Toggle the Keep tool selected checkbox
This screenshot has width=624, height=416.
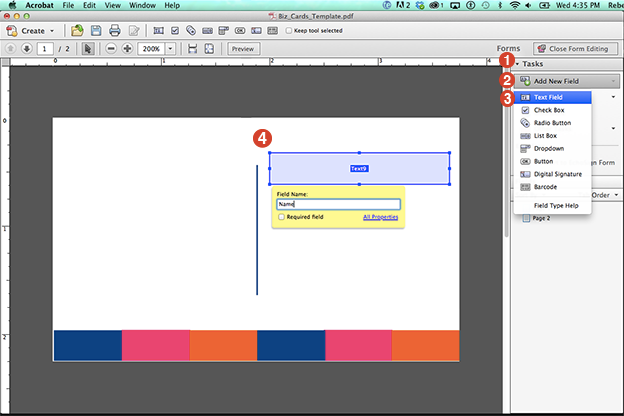click(287, 31)
